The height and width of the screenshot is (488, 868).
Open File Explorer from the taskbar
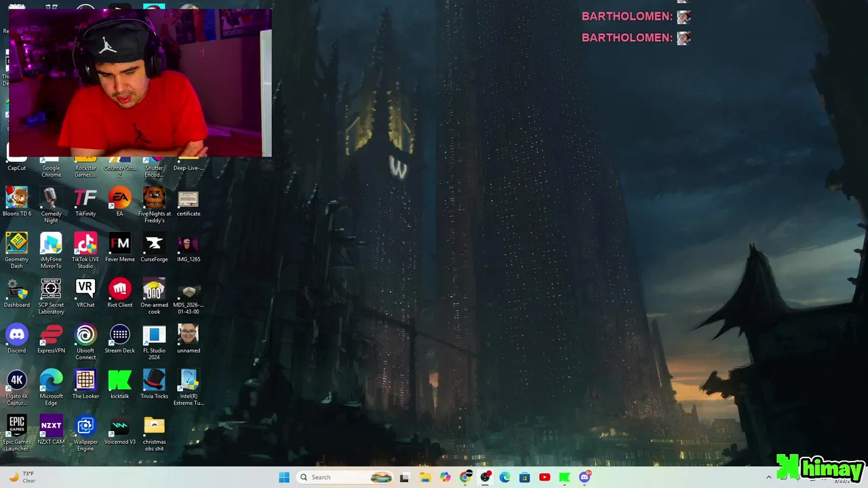click(x=425, y=477)
